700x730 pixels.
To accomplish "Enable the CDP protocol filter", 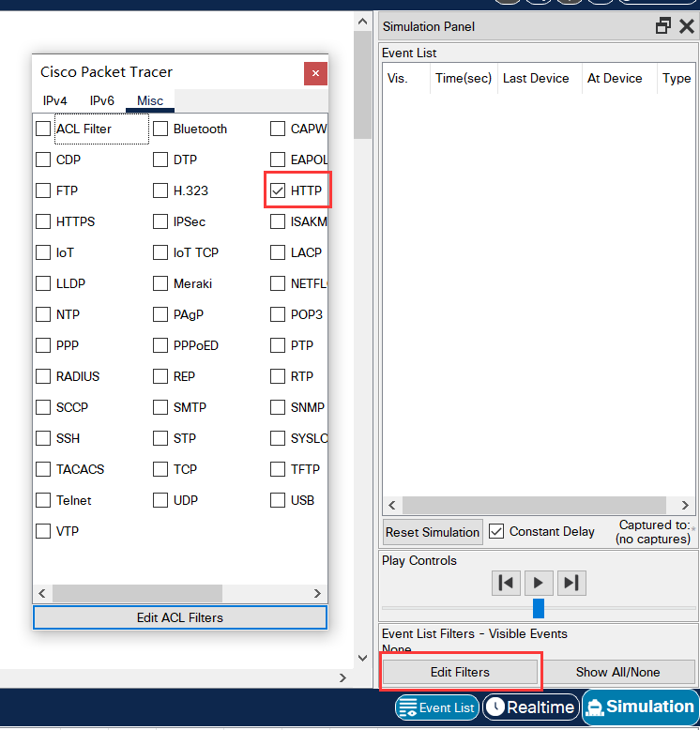I will 43,160.
